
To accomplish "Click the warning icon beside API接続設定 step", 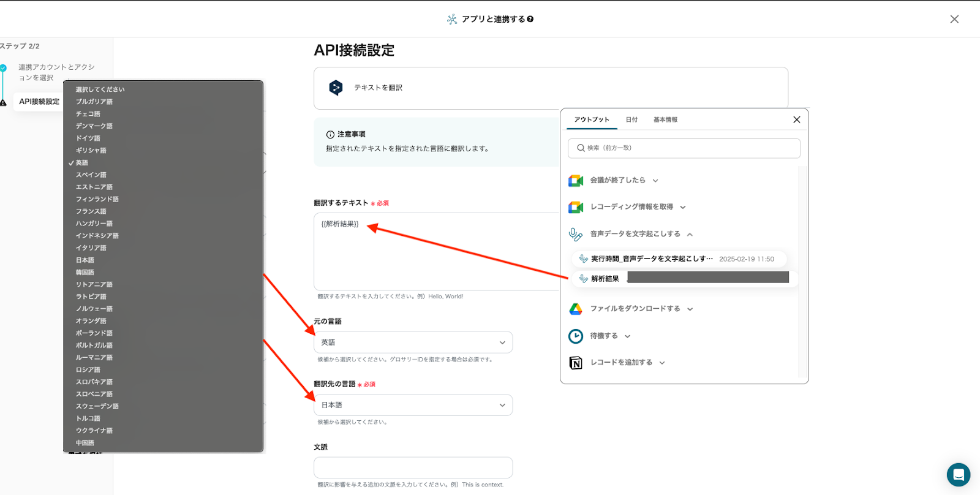I will (x=3, y=102).
